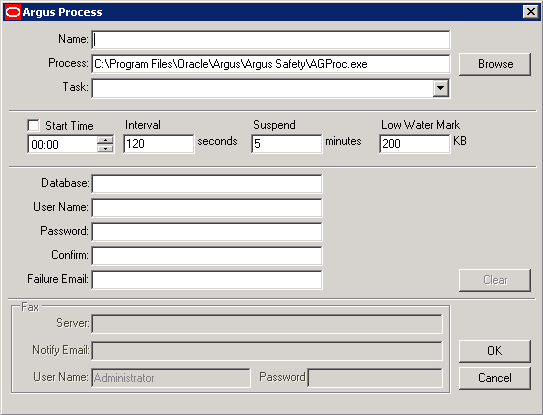Click the Fax Notify Email field
This screenshot has width=543, height=415.
pos(267,351)
